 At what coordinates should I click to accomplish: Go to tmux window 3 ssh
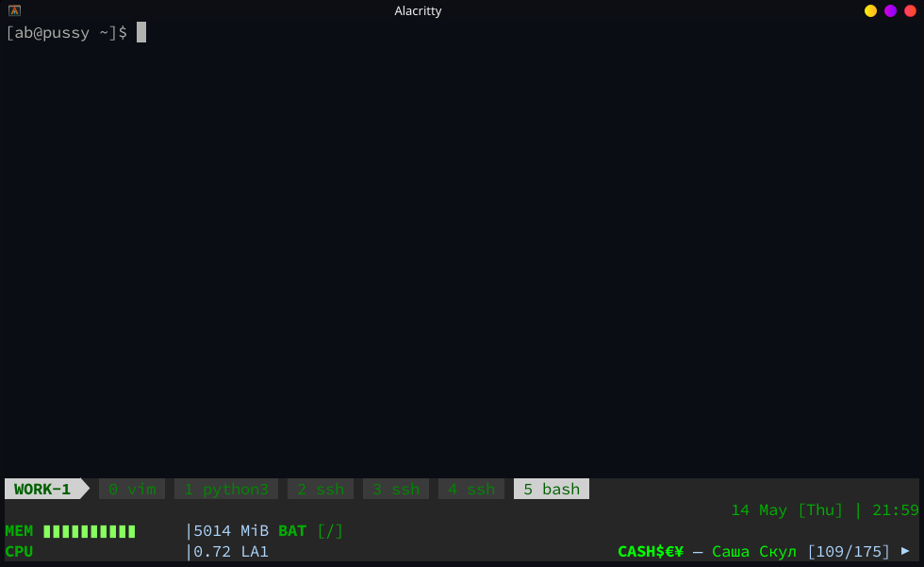pos(396,489)
